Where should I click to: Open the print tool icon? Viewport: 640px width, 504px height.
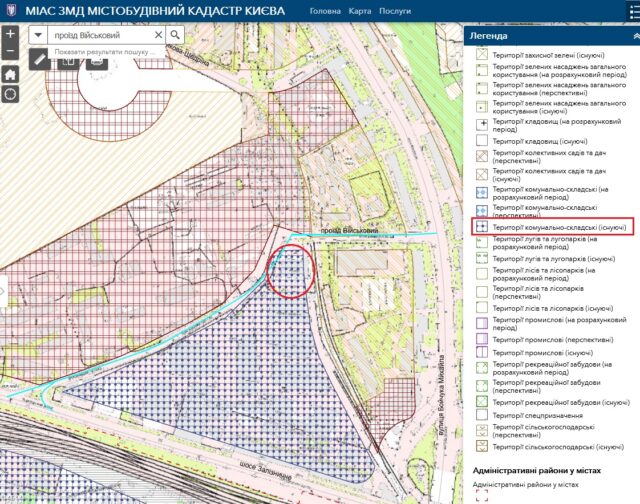tap(96, 59)
